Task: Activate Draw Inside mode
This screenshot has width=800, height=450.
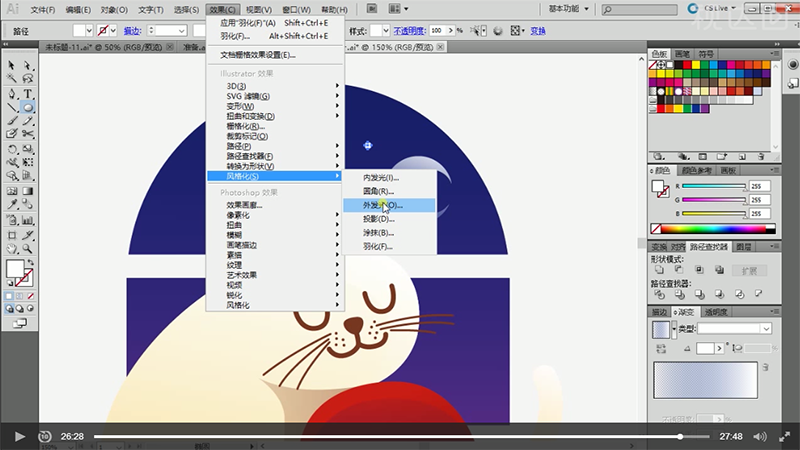Action: tap(30, 309)
